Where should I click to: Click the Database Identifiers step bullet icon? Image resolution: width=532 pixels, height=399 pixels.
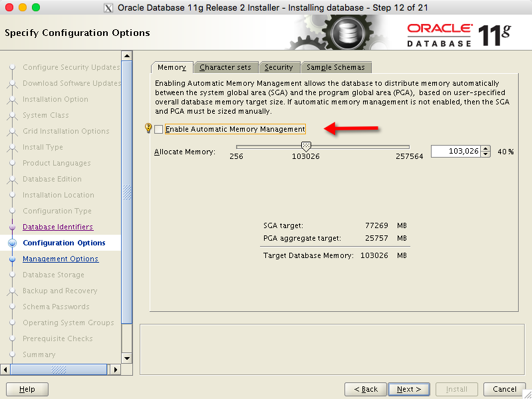[12, 227]
